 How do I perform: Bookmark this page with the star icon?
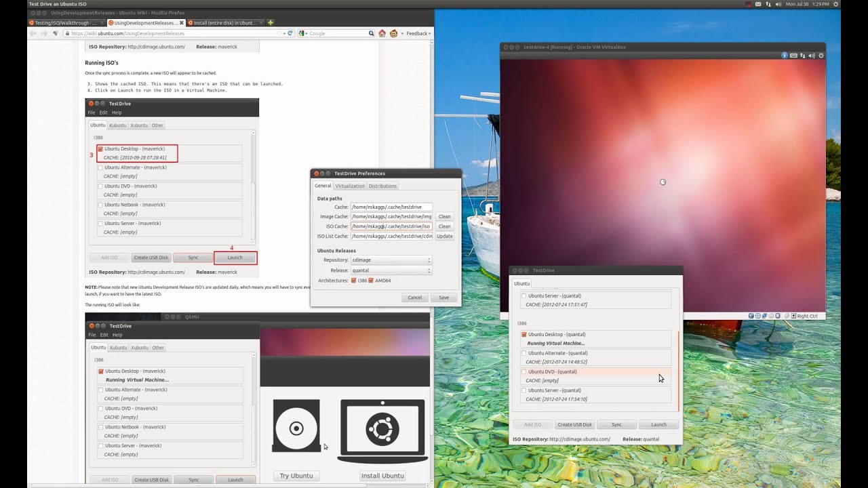tap(279, 33)
